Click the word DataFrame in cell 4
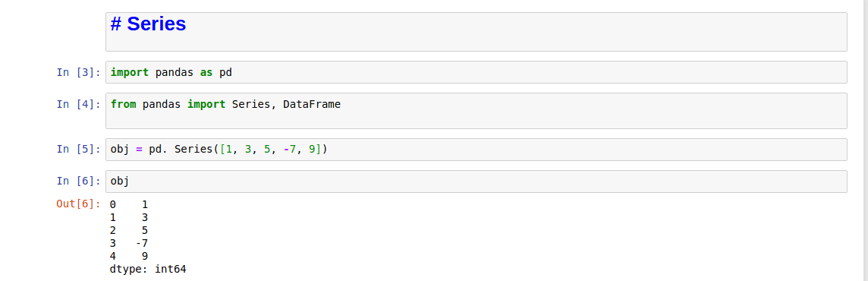868x281 pixels. 312,104
